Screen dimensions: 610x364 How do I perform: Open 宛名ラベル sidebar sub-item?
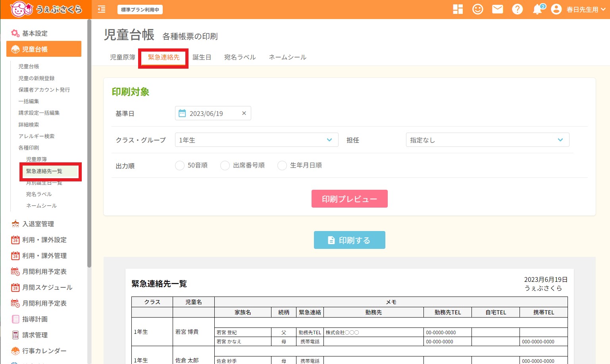click(39, 194)
